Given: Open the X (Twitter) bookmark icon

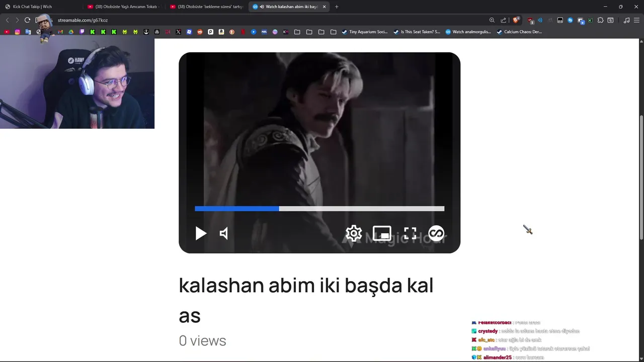Looking at the screenshot, I should (x=178, y=32).
